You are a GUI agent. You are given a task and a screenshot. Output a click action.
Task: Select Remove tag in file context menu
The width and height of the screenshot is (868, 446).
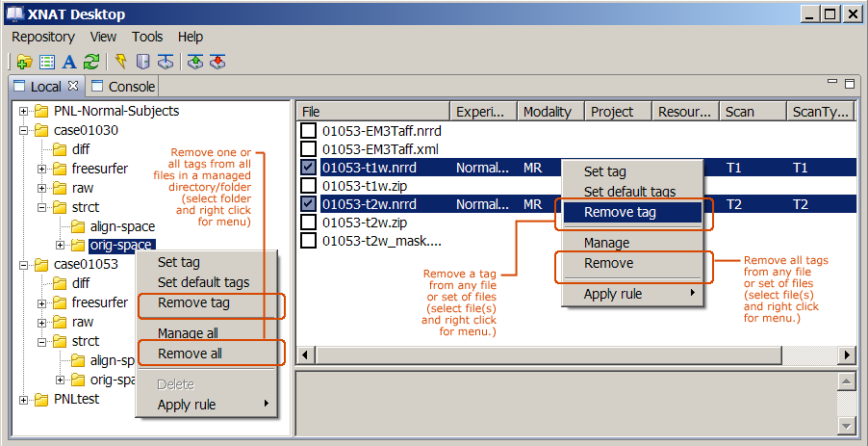pyautogui.click(x=620, y=212)
